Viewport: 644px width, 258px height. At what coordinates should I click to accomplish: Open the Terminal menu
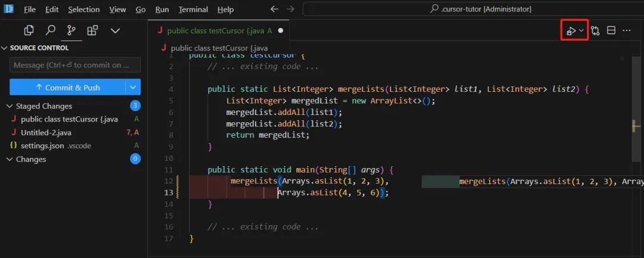(x=193, y=9)
